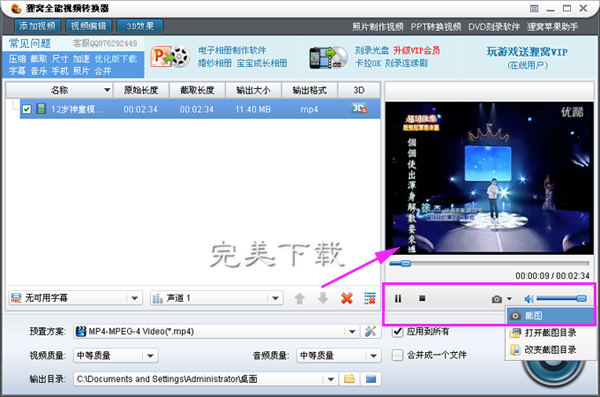Open DVD刻录软件 top menu item
The height and width of the screenshot is (397, 600).
tap(494, 27)
